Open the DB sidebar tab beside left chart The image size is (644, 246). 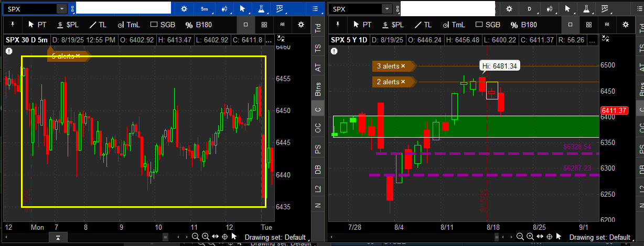(318, 169)
